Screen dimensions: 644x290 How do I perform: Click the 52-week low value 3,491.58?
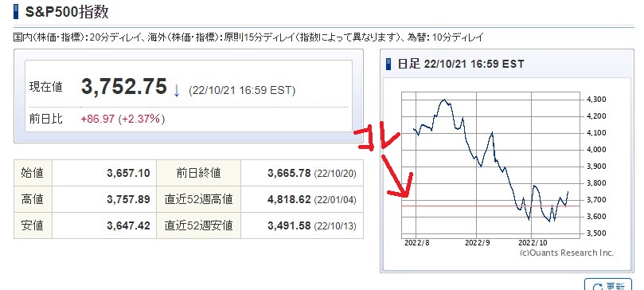pos(289,225)
